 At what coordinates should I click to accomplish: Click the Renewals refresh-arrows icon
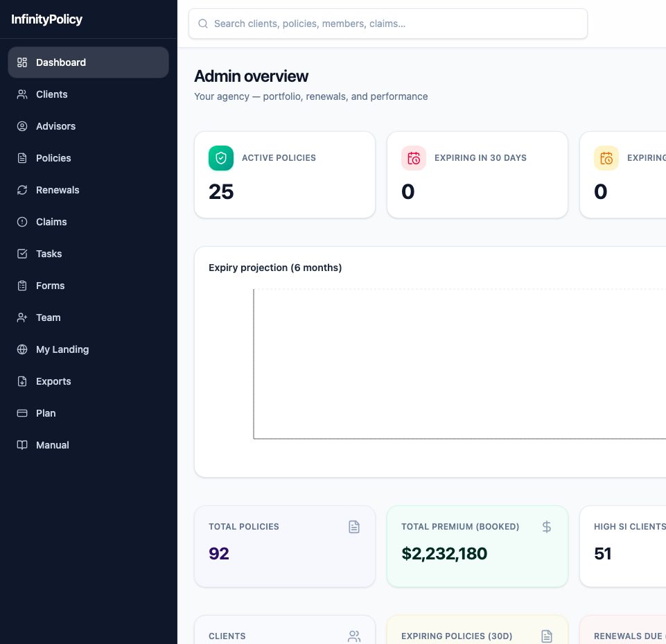click(22, 190)
